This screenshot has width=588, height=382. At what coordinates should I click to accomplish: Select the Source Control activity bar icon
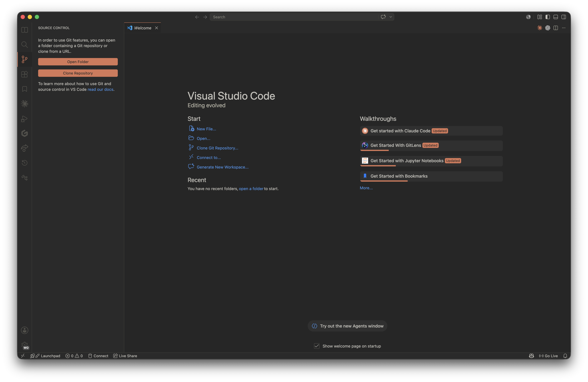tap(24, 59)
